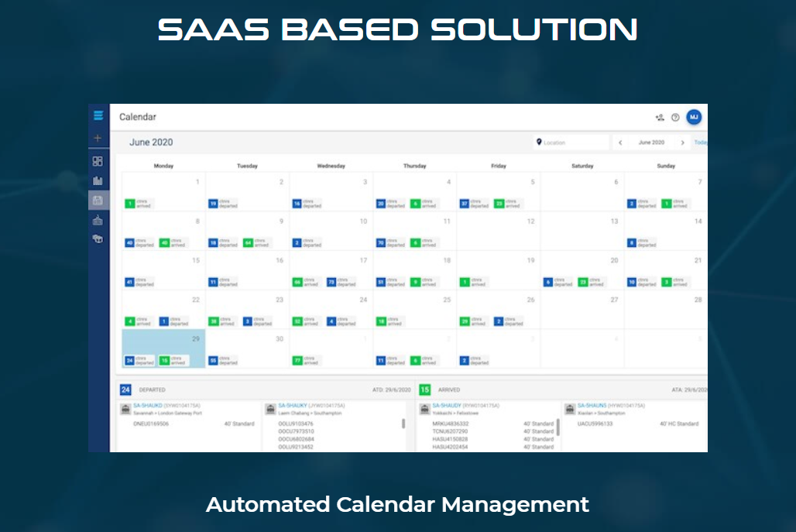This screenshot has width=796, height=532.
Task: Click the DEPARTED panel header label
Action: click(153, 390)
